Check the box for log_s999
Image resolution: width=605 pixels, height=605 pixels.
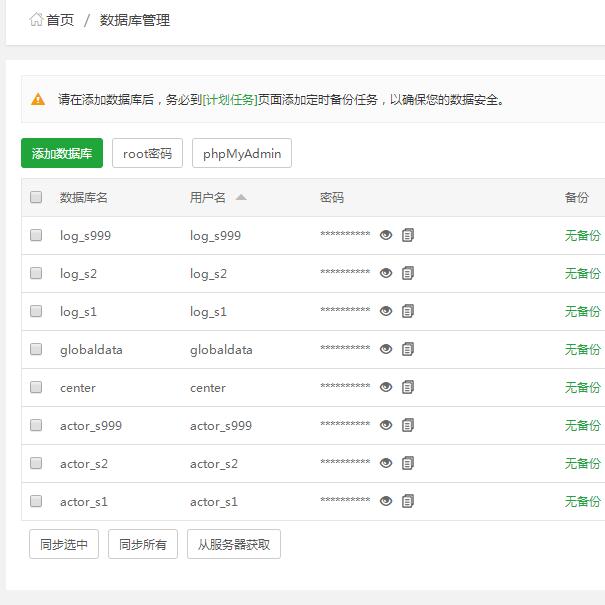[36, 235]
